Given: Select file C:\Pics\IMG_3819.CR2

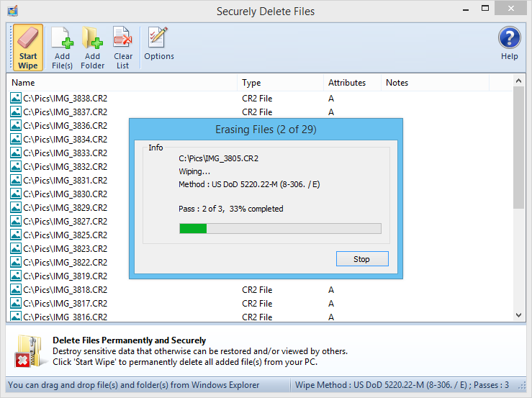Looking at the screenshot, I should [65, 276].
